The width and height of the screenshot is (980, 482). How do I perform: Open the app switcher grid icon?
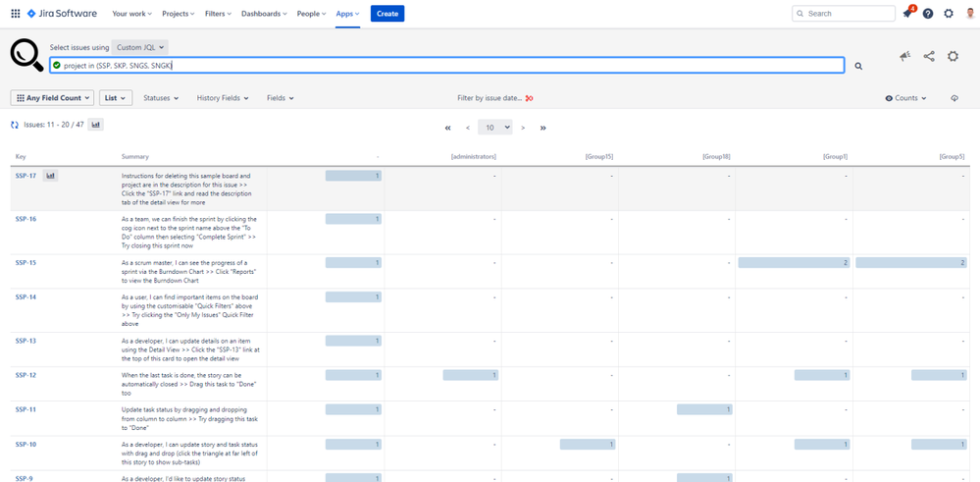click(16, 13)
